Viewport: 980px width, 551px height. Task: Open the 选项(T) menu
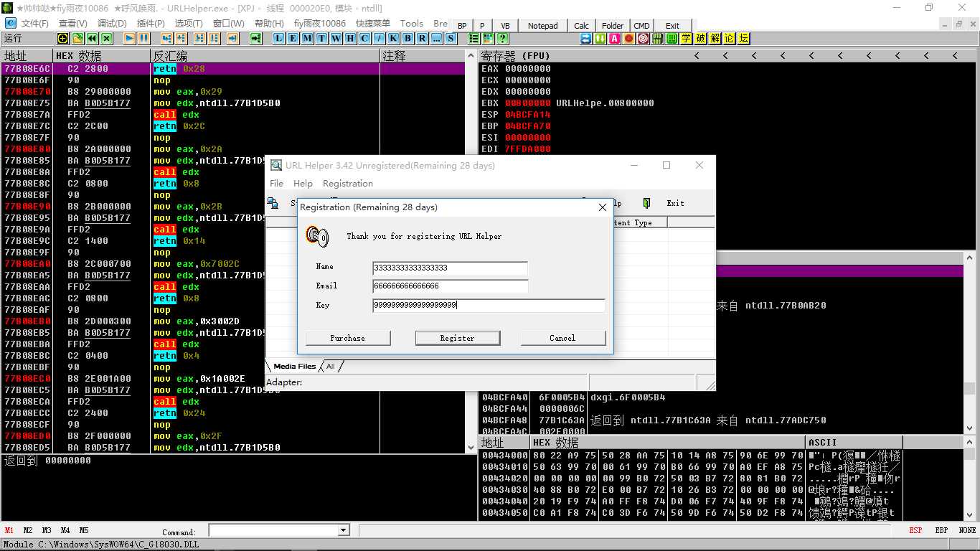click(x=189, y=24)
